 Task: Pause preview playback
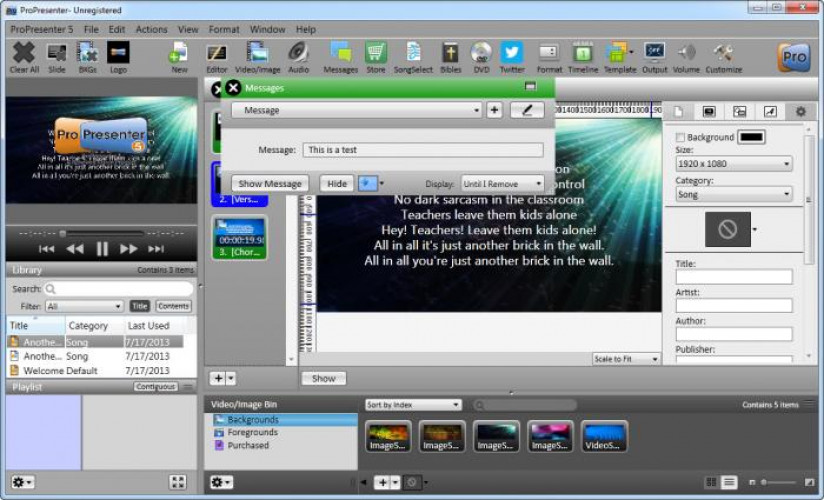click(102, 249)
